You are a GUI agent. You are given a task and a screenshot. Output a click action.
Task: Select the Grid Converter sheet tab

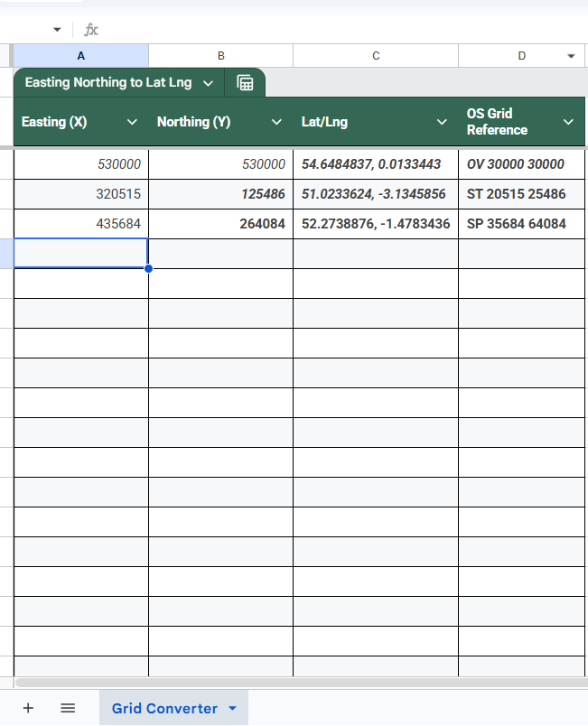tap(163, 707)
